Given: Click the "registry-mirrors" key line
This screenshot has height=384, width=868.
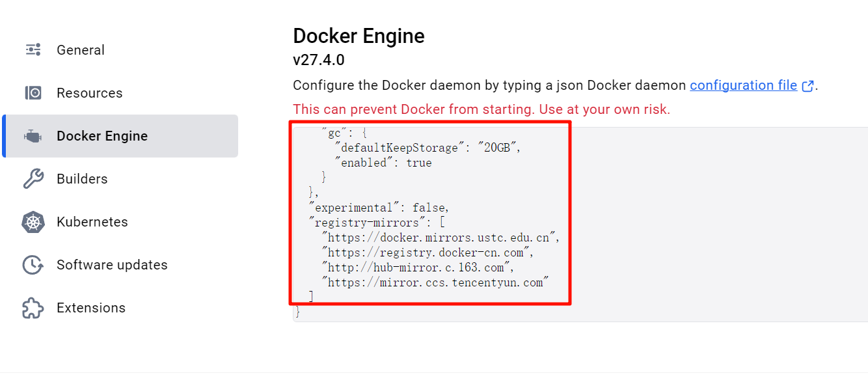Looking at the screenshot, I should pyautogui.click(x=377, y=223).
